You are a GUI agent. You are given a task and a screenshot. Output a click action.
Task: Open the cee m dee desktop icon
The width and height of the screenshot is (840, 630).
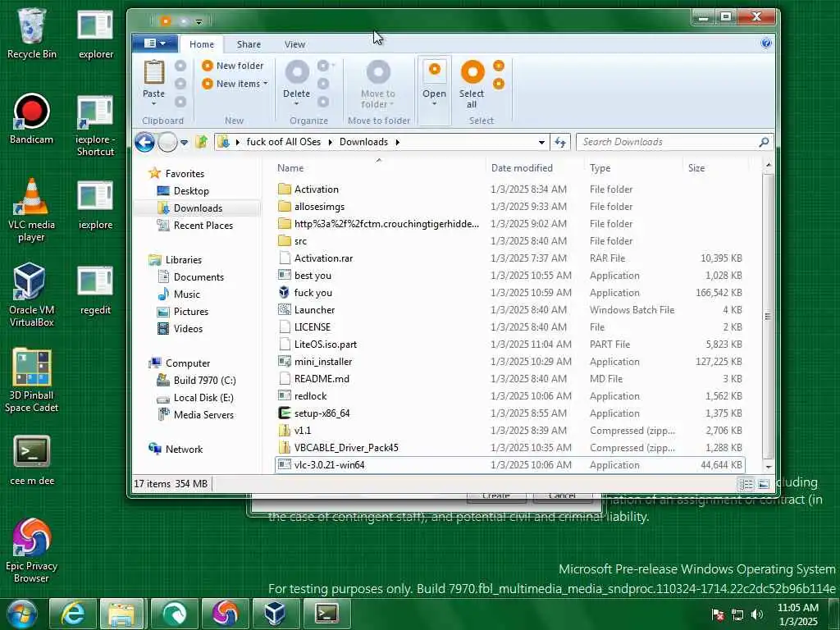[x=32, y=461]
